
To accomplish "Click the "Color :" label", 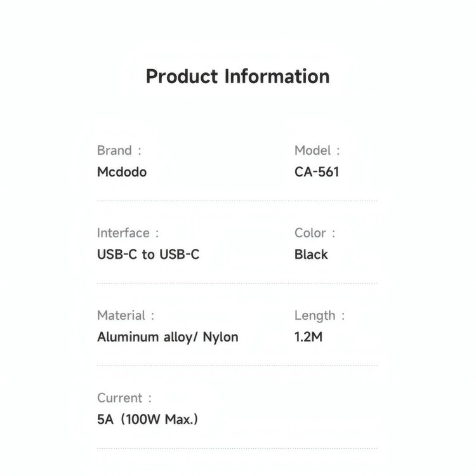I will [x=315, y=233].
